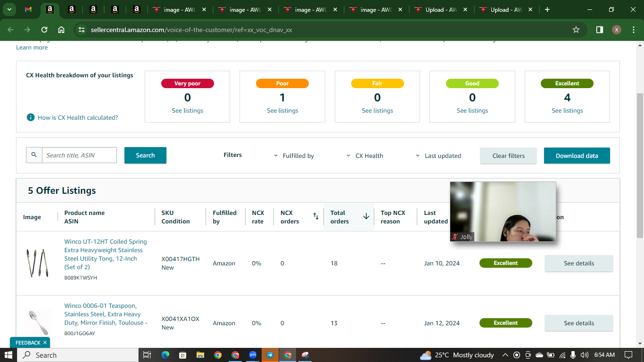Click the date Jan 10, 2024

pyautogui.click(x=442, y=263)
